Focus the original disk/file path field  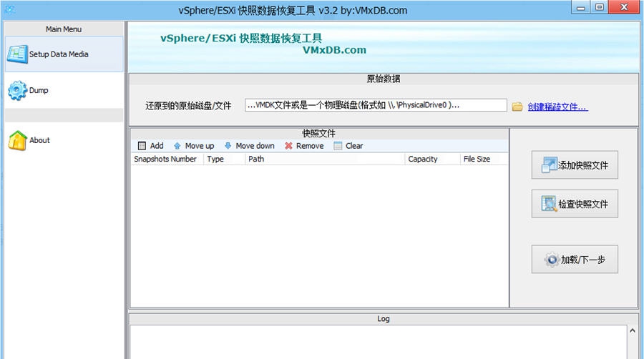(x=376, y=105)
